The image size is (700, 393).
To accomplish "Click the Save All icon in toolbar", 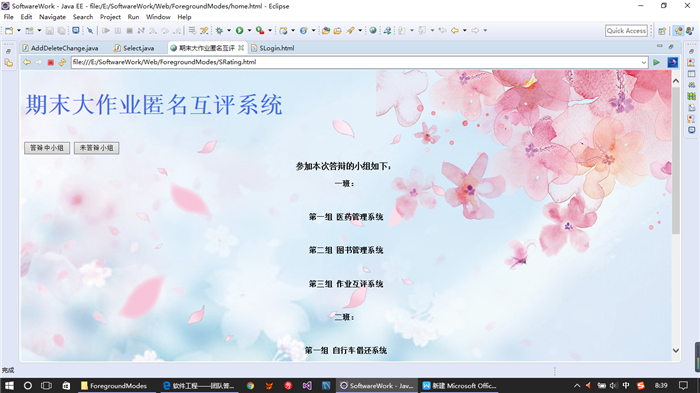I will (x=62, y=30).
